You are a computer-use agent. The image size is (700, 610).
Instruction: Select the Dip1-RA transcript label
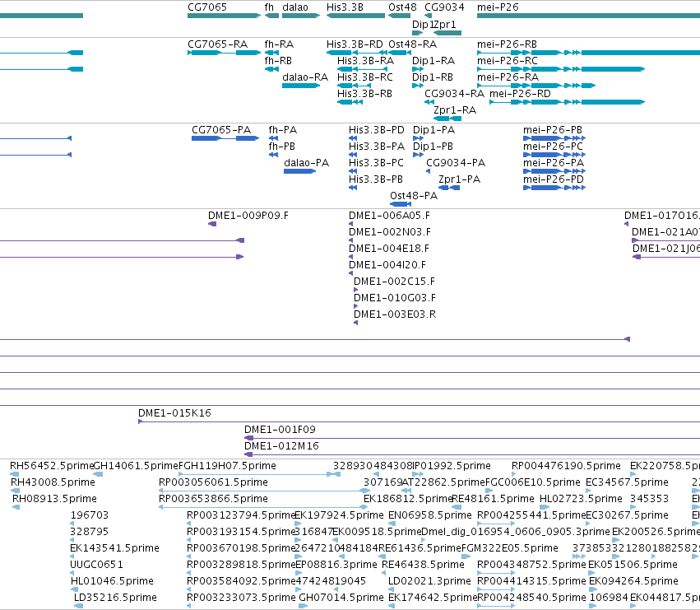point(433,61)
